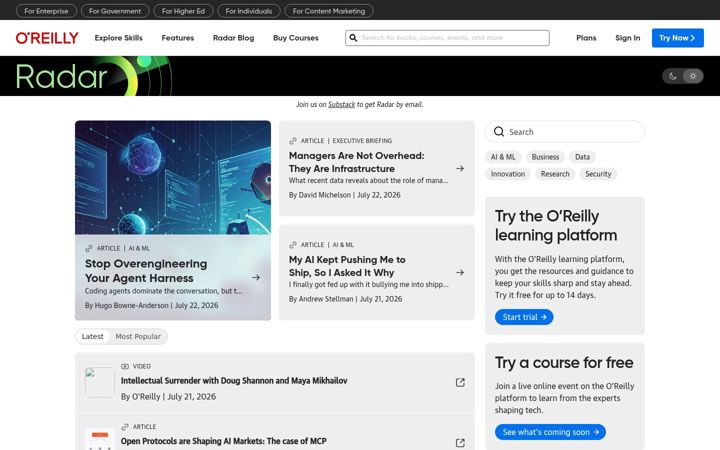Click video icon above Intellectual Surrender

(x=124, y=366)
